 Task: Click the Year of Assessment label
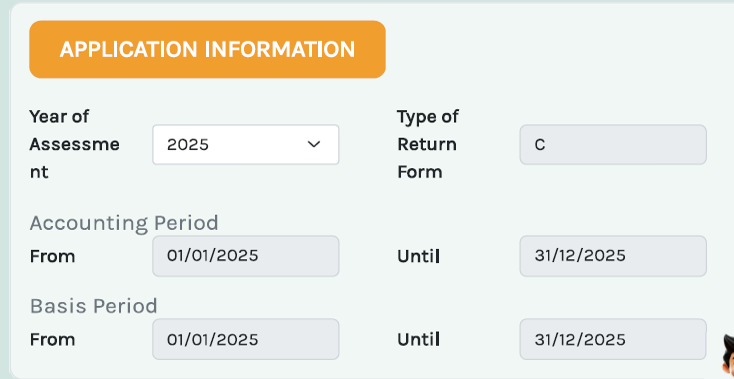click(74, 144)
